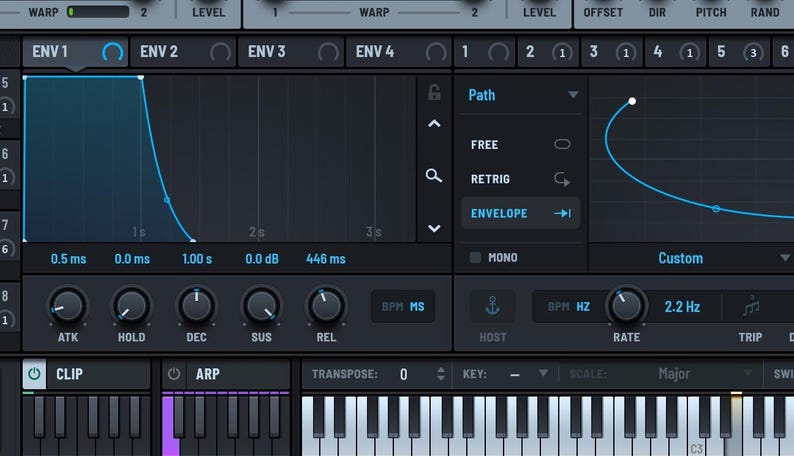The image size is (794, 456).
Task: Click the DEC envelope knob
Action: 196,306
